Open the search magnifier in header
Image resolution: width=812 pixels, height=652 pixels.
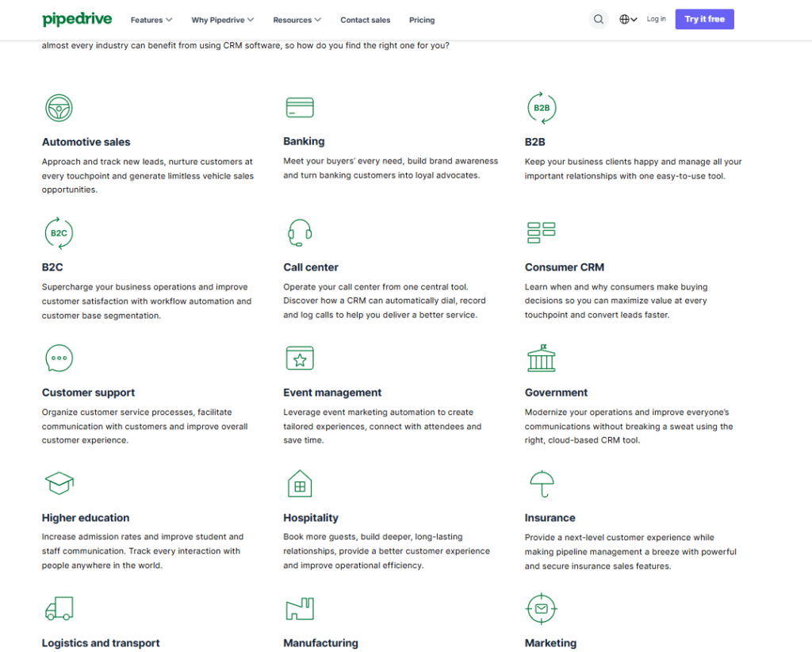[599, 20]
